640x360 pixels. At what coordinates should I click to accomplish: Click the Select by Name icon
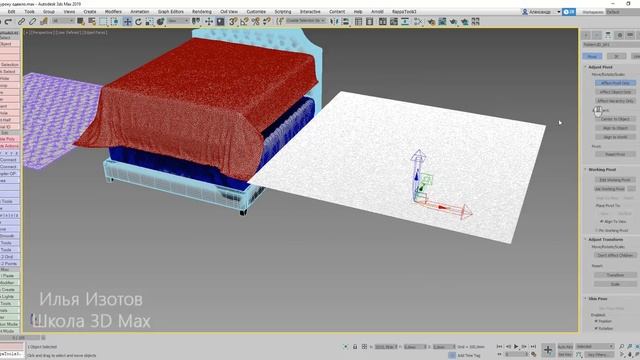[92, 21]
